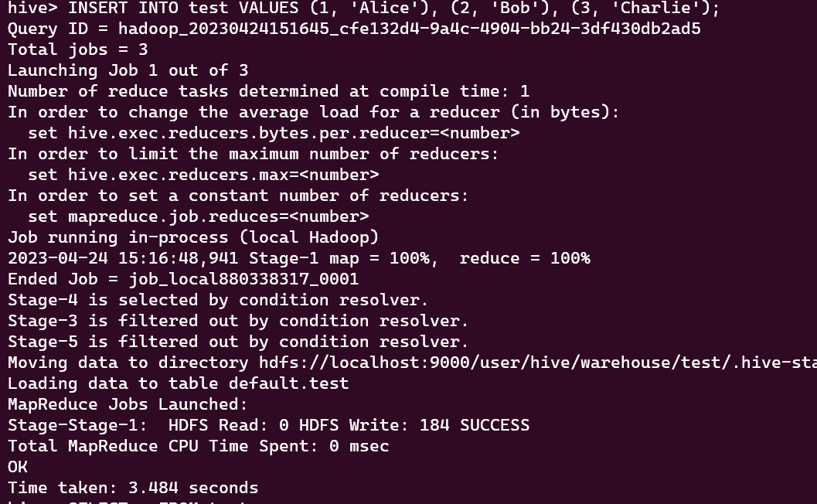
Task: Click the 'Total MapReduce CPU Time Spent' line
Action: (199, 447)
